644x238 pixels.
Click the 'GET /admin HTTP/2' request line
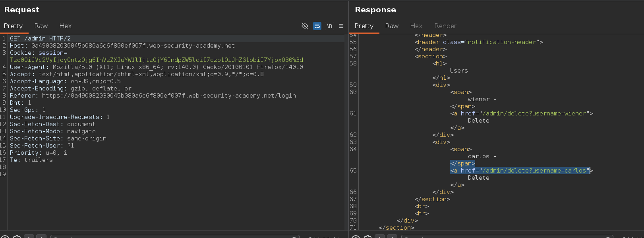[40, 38]
